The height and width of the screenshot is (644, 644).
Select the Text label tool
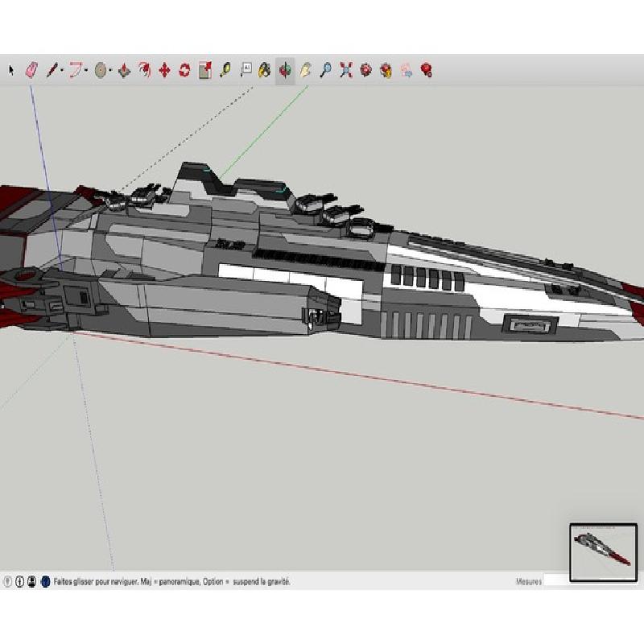tap(246, 71)
